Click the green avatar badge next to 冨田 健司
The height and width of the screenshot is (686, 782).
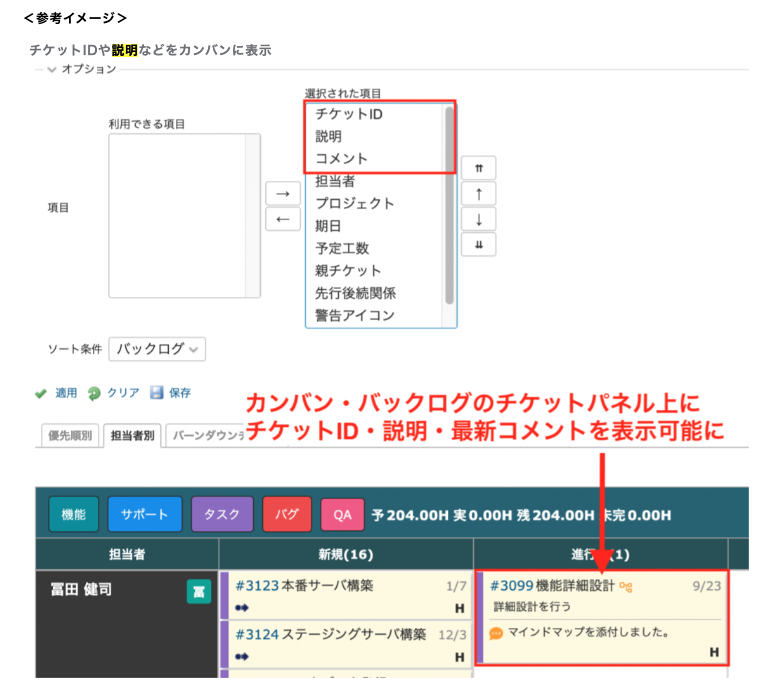tap(199, 592)
